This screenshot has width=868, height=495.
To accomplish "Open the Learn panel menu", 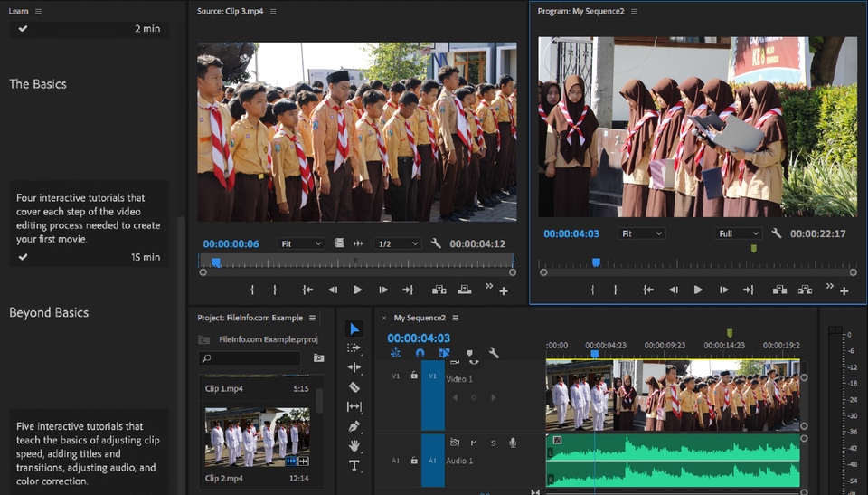I will [x=38, y=12].
